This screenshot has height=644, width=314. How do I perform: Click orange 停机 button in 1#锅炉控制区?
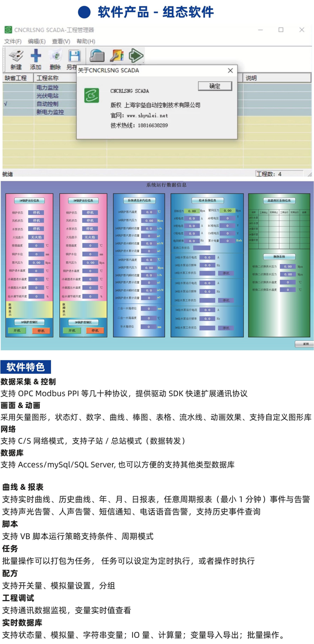41,330
